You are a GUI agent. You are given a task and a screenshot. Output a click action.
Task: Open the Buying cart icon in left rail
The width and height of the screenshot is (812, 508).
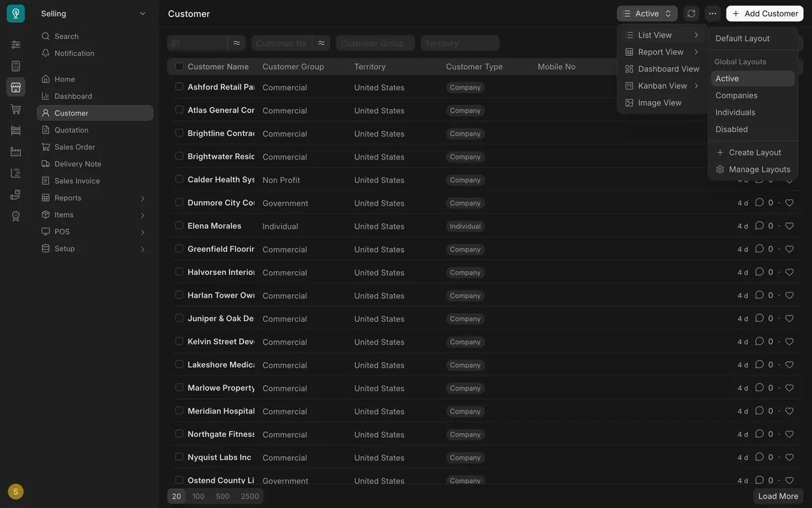pyautogui.click(x=16, y=109)
